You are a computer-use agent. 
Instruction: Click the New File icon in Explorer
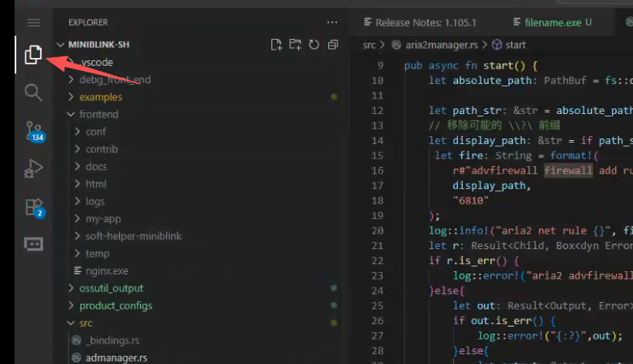tap(276, 45)
